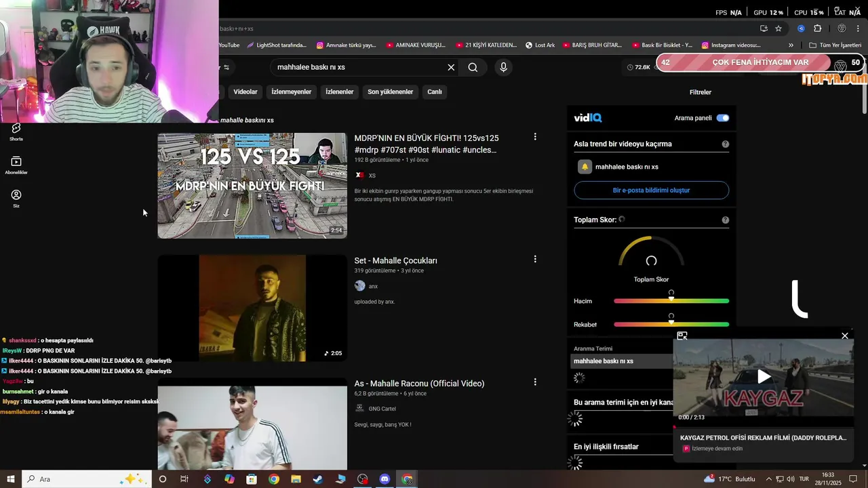
Task: Open help icon beside Asla trend bir videoyu kaçırma
Action: click(726, 144)
